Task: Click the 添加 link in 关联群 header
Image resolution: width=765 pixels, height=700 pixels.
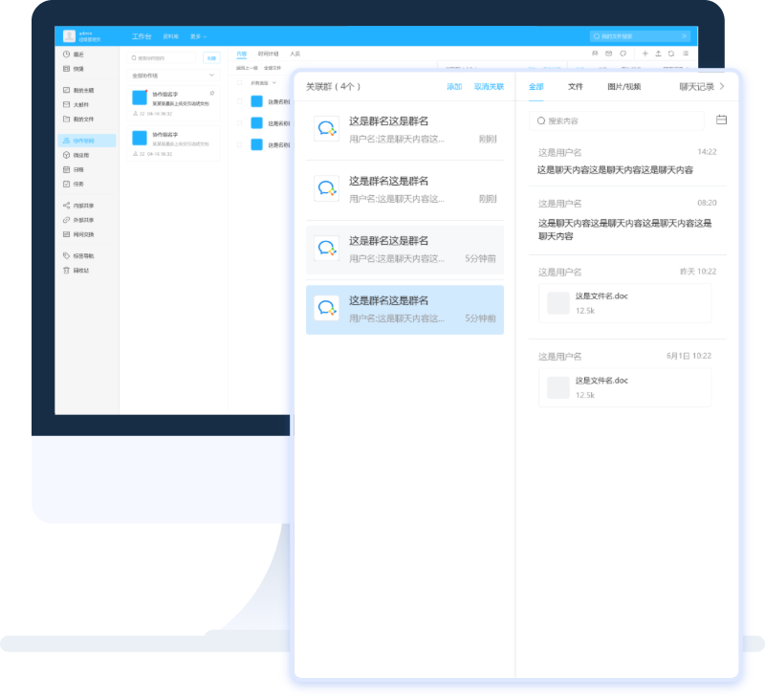Action: point(454,86)
